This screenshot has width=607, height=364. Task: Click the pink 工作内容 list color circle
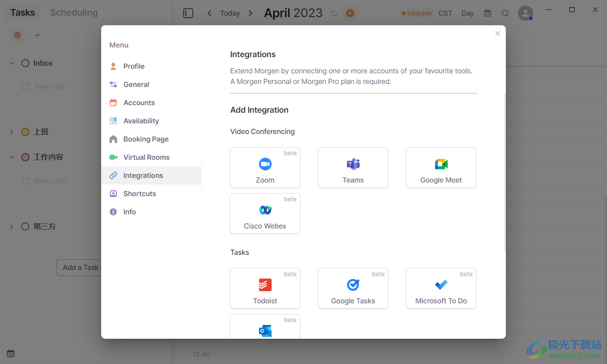[x=25, y=157]
